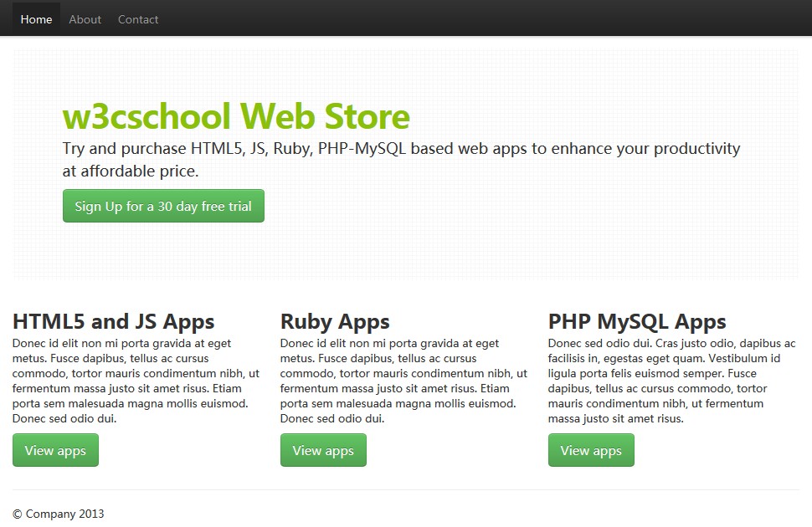
Task: Select Contact in the top navigation bar
Action: pos(137,18)
